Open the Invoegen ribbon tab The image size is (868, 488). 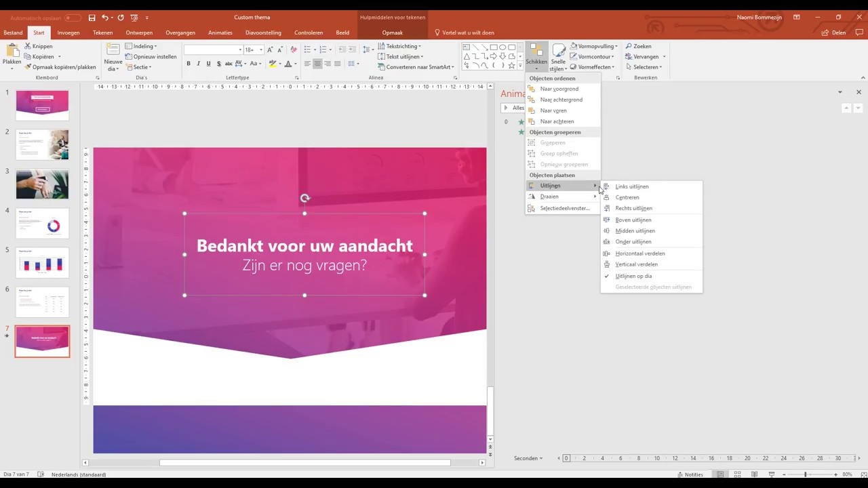click(68, 33)
